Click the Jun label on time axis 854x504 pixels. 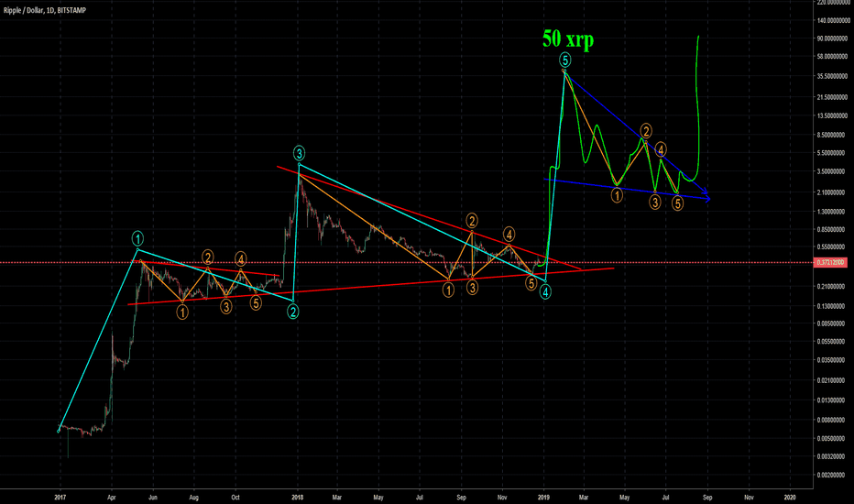[x=153, y=497]
